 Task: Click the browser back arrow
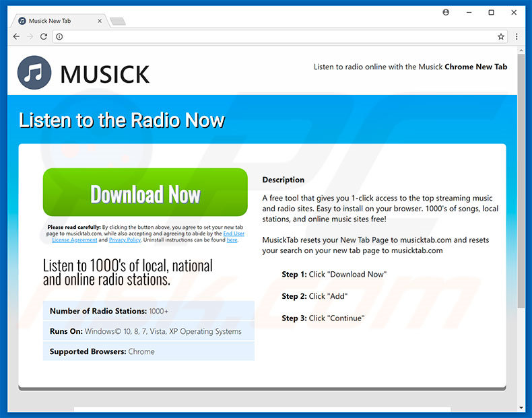point(16,36)
